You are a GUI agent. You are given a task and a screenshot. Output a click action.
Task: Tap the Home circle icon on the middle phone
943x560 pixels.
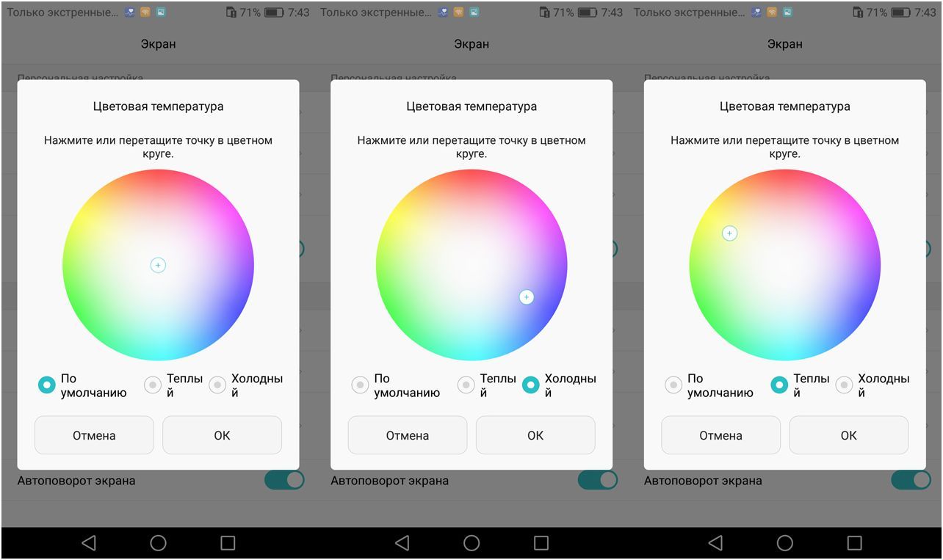tap(471, 543)
